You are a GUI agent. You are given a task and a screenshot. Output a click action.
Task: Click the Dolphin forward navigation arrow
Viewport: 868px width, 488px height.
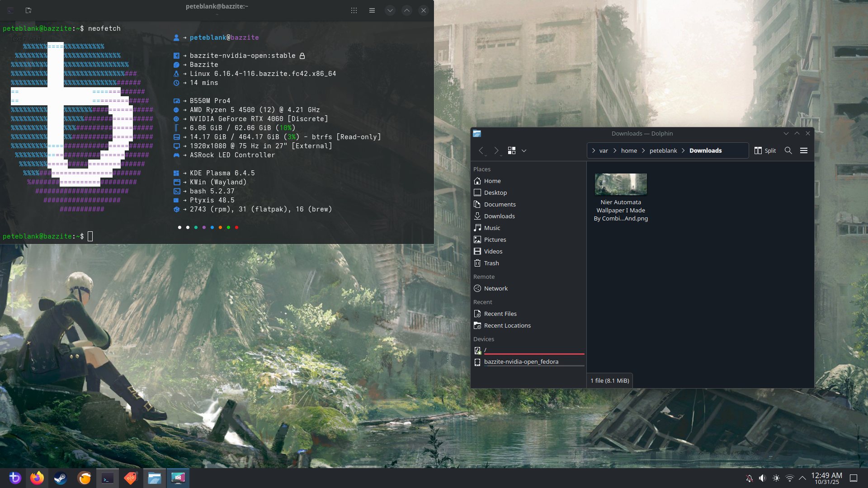[496, 150]
